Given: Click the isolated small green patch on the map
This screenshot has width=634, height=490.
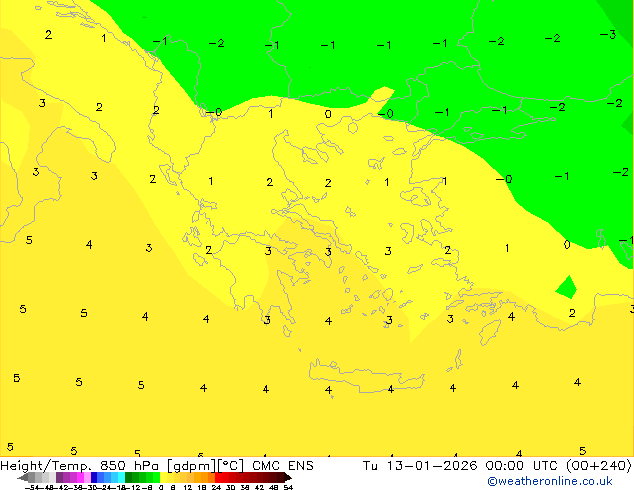Looking at the screenshot, I should tap(567, 288).
